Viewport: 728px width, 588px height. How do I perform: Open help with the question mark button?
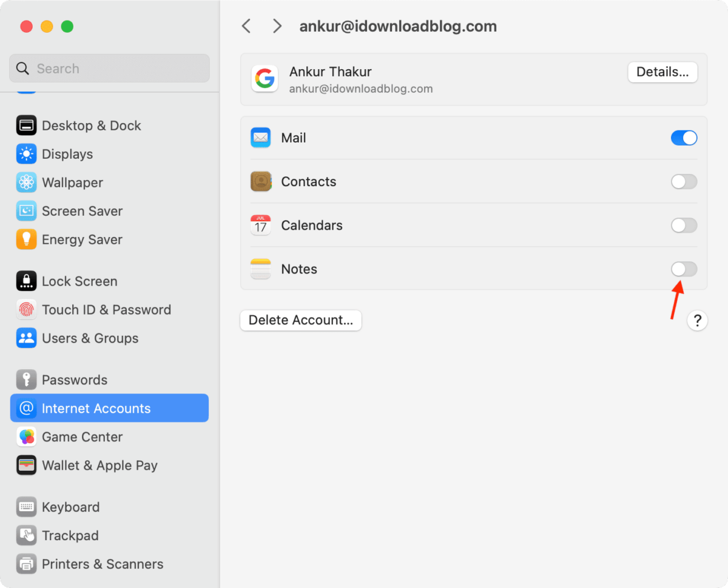pyautogui.click(x=697, y=320)
